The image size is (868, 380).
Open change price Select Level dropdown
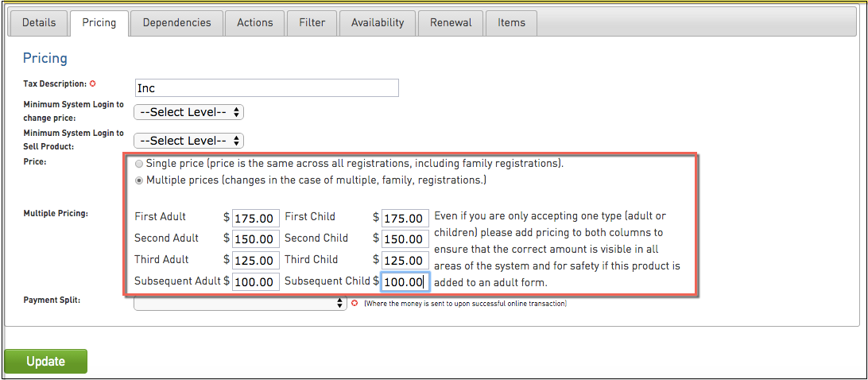click(188, 112)
